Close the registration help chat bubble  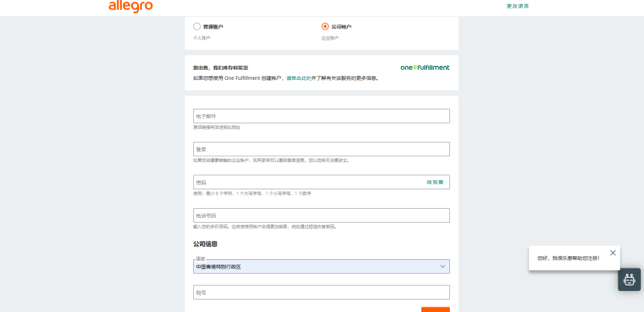pos(613,253)
